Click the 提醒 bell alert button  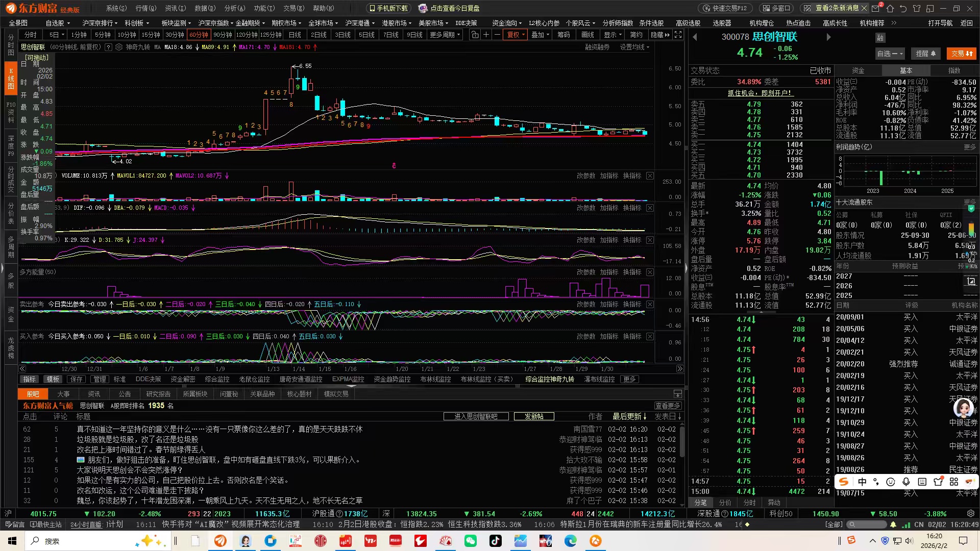pos(925,54)
